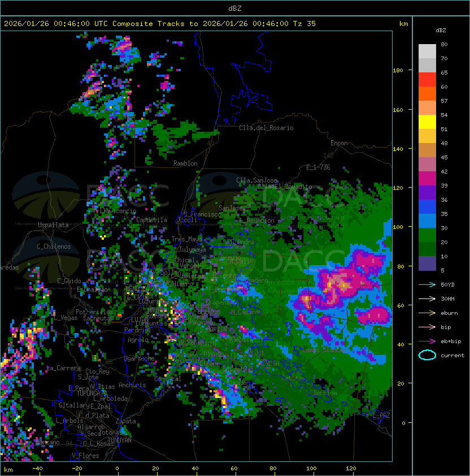The image size is (470, 476).
Task: Click the 120 km horizontal axis tick
Action: tap(351, 469)
